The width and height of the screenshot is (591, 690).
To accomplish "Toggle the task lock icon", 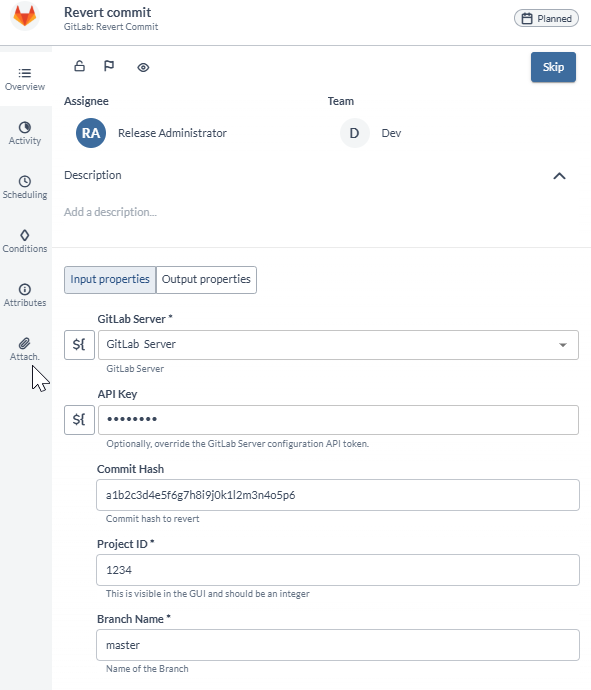I will coord(80,66).
